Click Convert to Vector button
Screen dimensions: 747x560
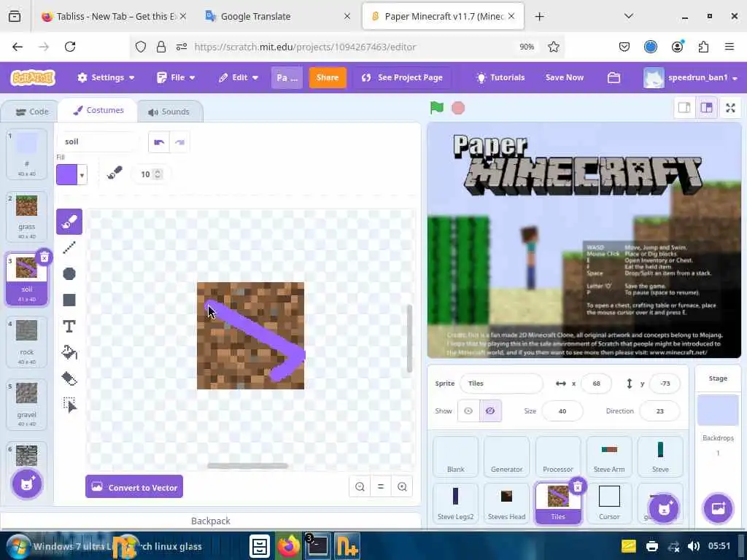134,486
